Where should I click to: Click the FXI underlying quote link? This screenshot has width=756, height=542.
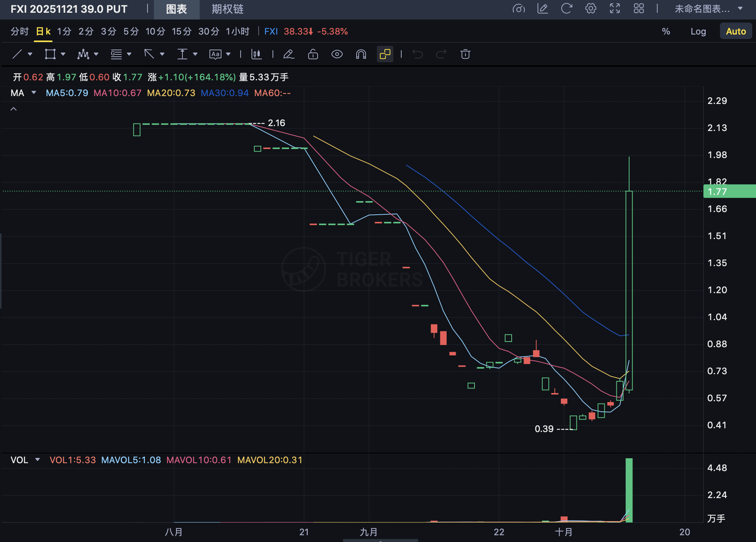(x=271, y=32)
